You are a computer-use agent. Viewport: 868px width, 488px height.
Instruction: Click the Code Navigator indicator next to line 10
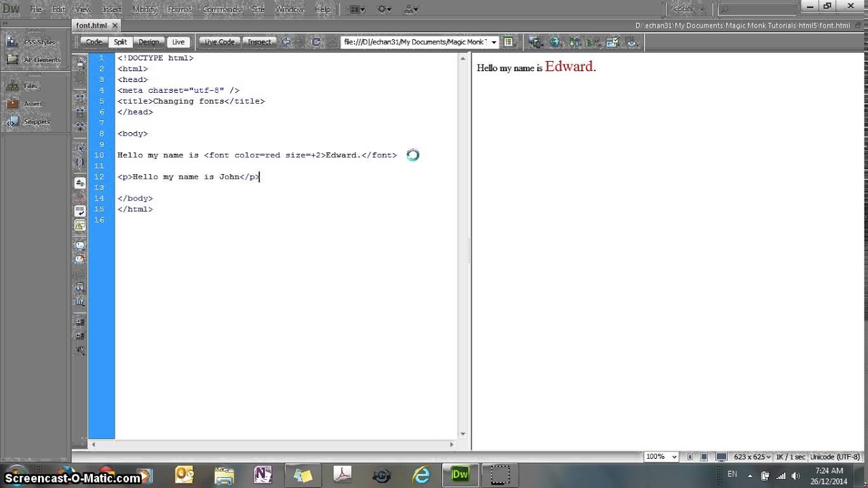pos(412,155)
